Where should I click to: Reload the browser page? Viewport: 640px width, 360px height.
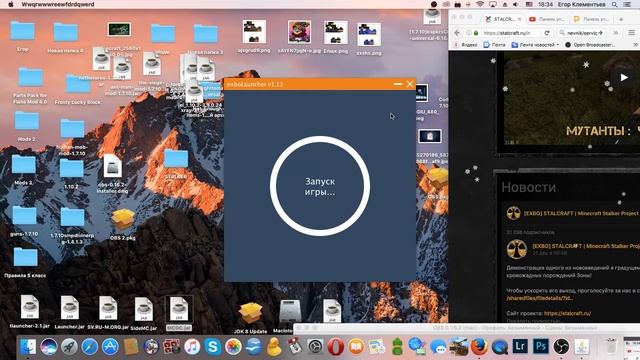[547, 33]
